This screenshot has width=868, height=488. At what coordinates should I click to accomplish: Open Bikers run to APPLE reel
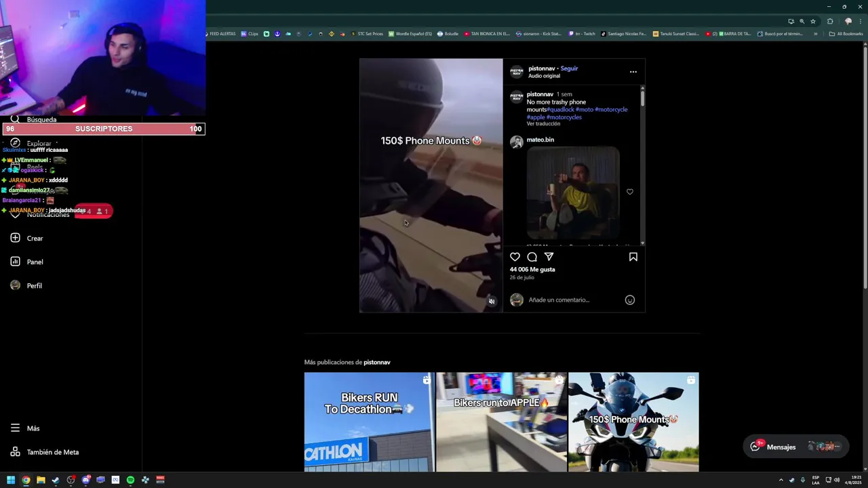501,422
